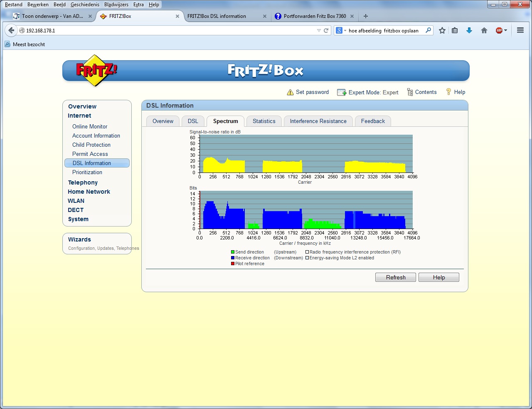The height and width of the screenshot is (409, 532).
Task: Click the Expert Mode window icon
Action: tap(342, 92)
